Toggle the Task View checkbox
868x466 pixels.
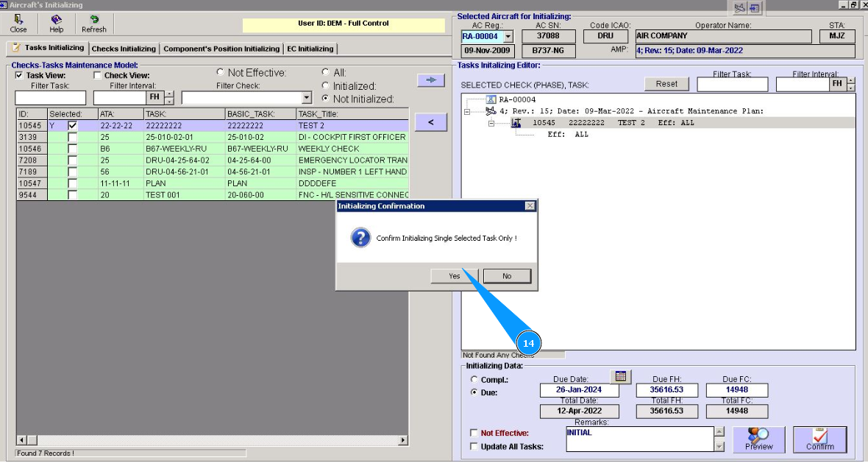coord(19,75)
